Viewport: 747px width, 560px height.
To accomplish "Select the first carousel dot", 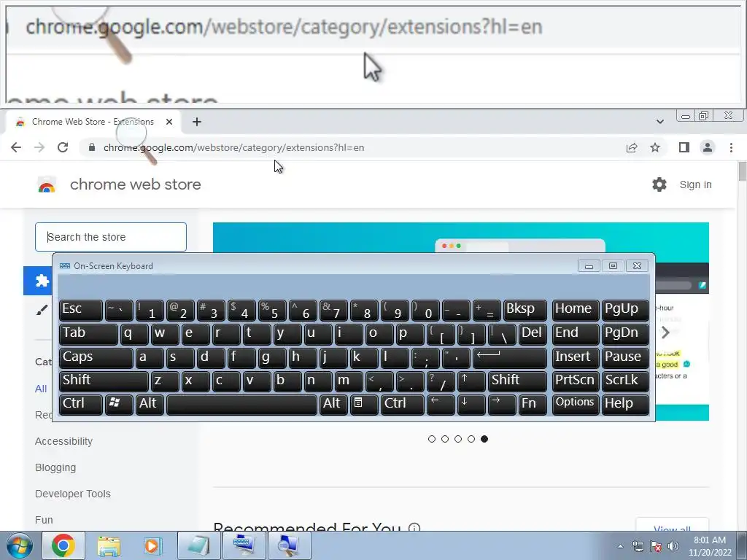I will 432,439.
